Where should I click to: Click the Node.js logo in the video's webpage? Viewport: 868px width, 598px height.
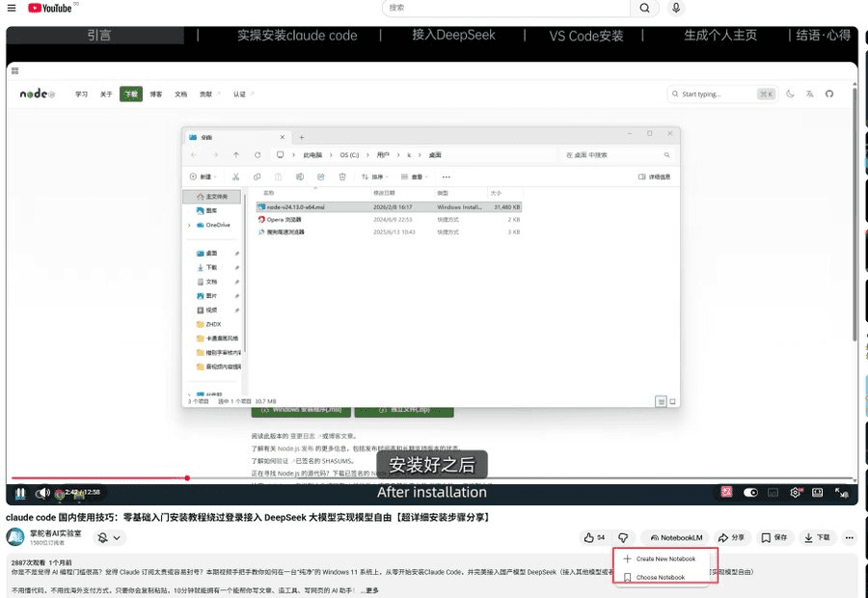37,94
